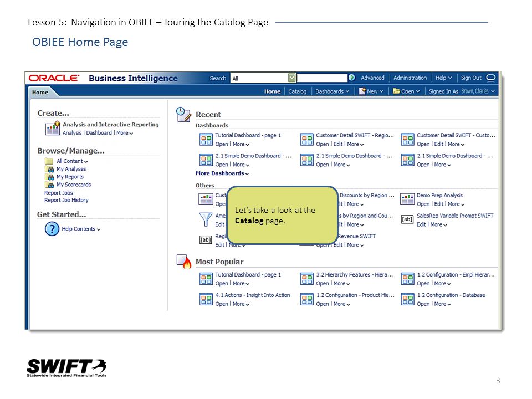This screenshot has width=532, height=399.
Task: Create a new Analysis
Action: coord(72,133)
